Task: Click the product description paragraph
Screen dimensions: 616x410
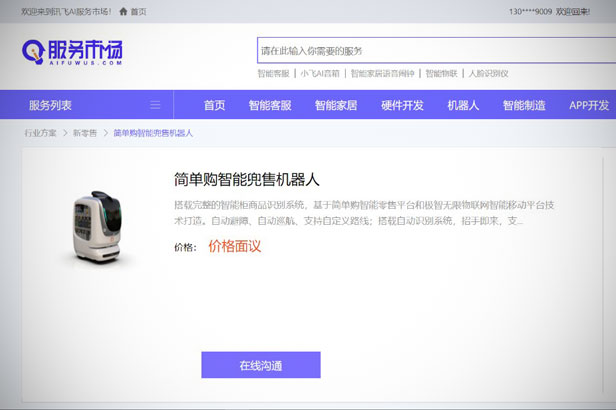Action: tap(364, 213)
